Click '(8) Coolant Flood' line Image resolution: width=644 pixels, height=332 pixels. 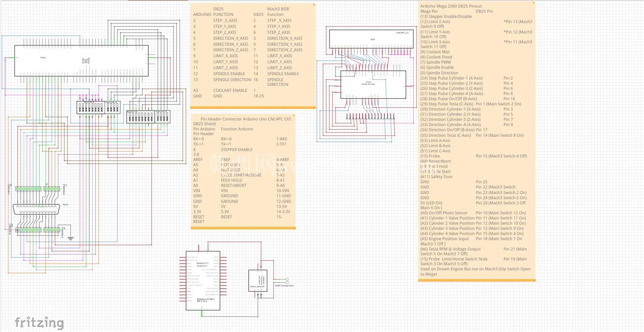[436, 57]
